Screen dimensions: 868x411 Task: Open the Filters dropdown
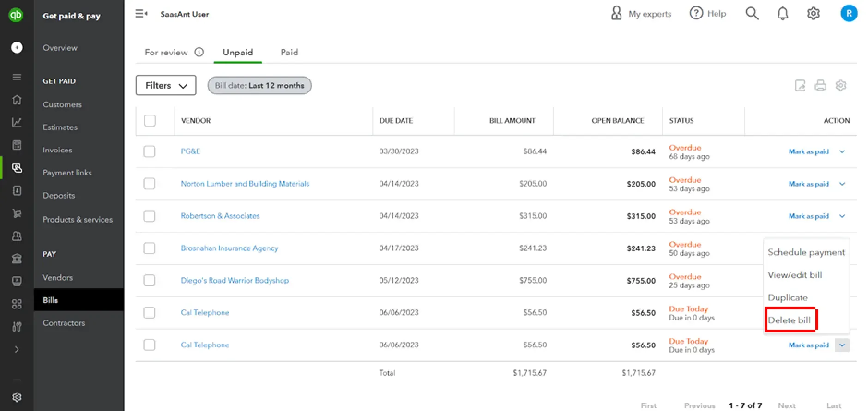(x=166, y=85)
